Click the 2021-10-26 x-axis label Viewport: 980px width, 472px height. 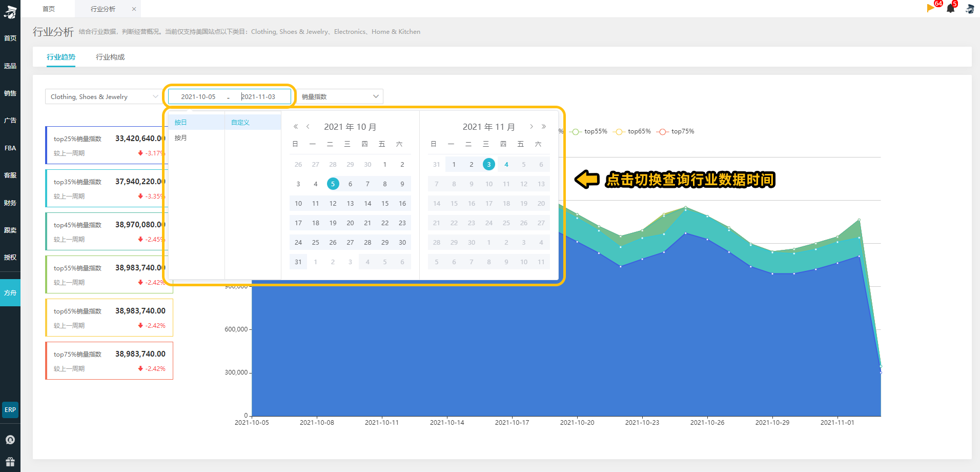(x=707, y=423)
